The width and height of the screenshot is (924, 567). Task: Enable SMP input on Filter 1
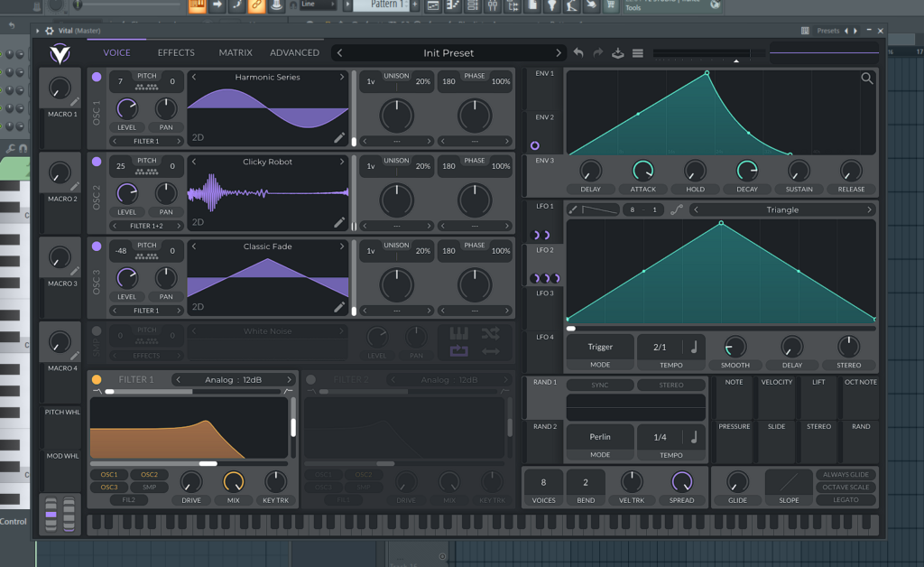149,488
